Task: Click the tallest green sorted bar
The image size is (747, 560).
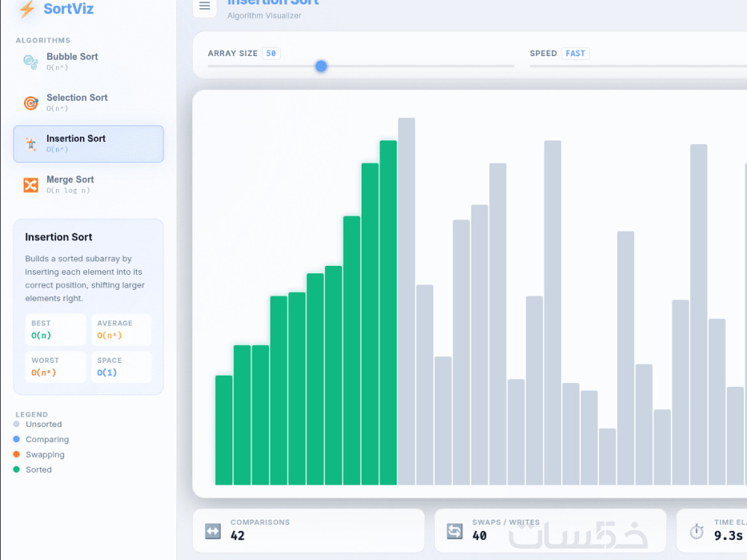Action: (388, 313)
